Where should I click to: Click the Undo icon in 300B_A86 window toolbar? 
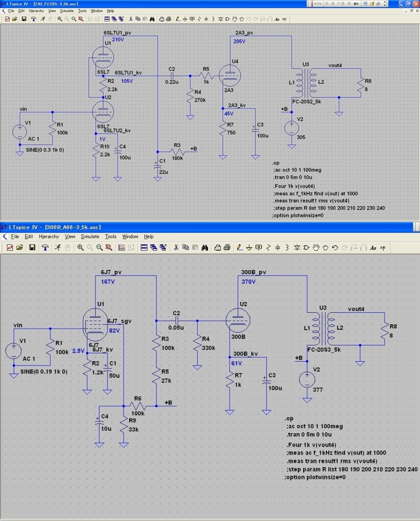click(x=335, y=247)
